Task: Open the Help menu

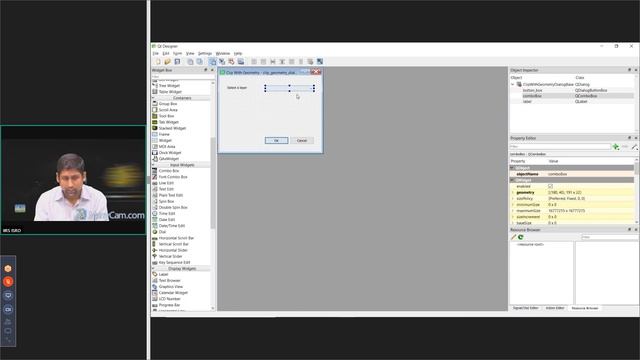Action: 238,53
